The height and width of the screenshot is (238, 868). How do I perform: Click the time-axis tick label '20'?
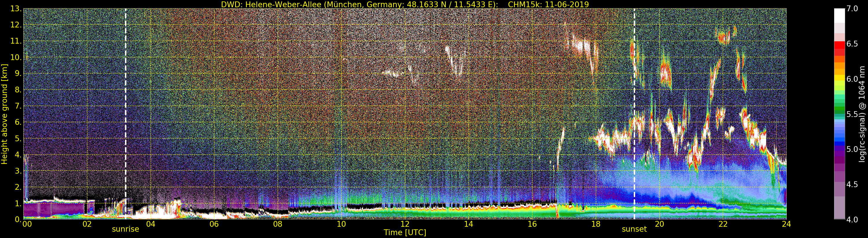tap(659, 224)
